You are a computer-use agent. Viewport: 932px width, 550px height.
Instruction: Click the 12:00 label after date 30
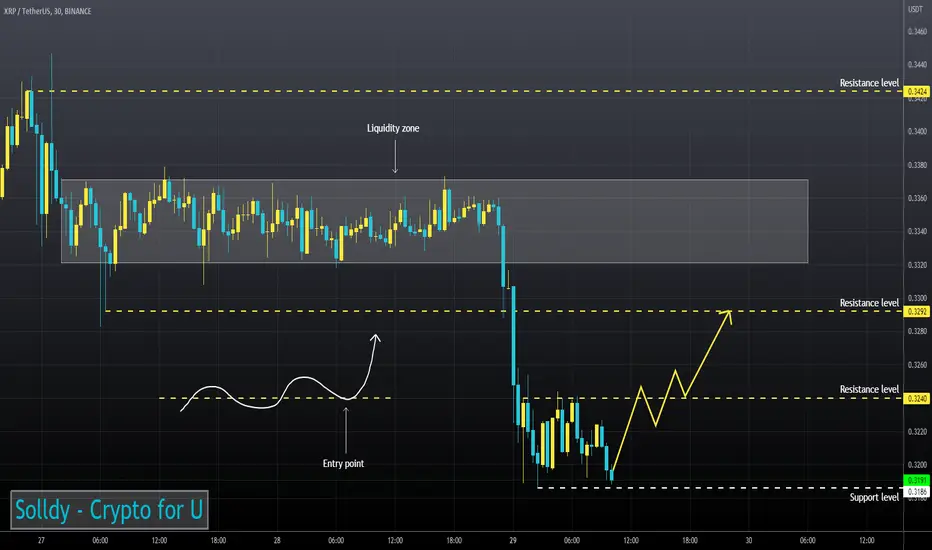867,540
